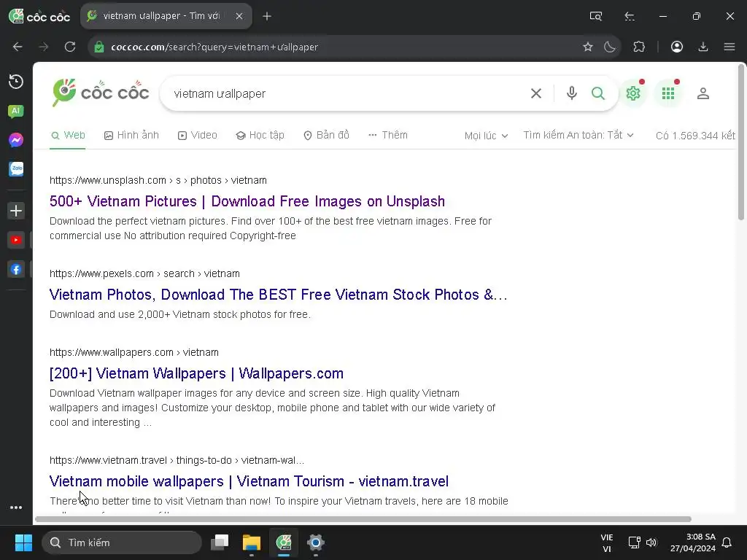
Task: Start voice search with microphone
Action: coord(572,93)
